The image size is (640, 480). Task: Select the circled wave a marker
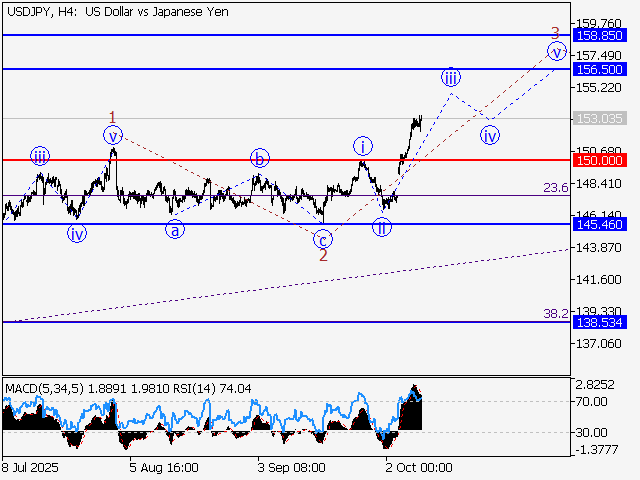coord(175,230)
